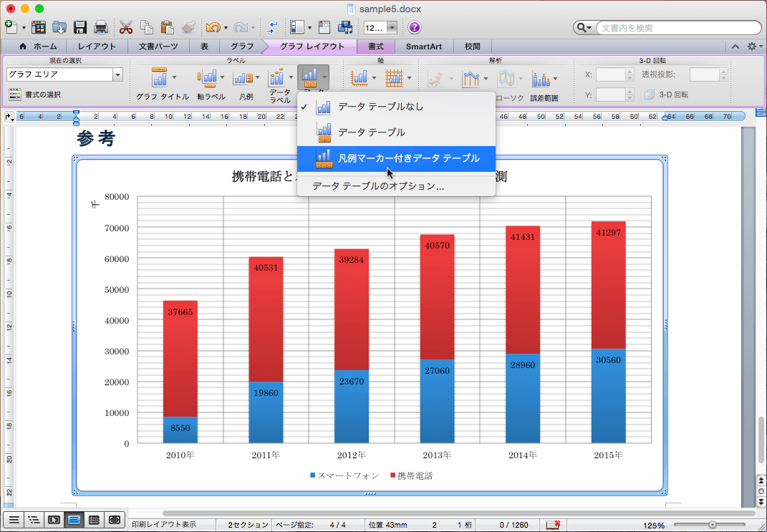
Task: Open the Data Table dropdown button
Action: pos(313,78)
